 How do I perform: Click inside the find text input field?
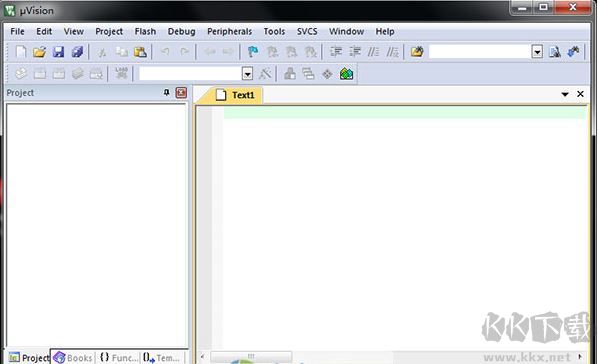pos(480,52)
